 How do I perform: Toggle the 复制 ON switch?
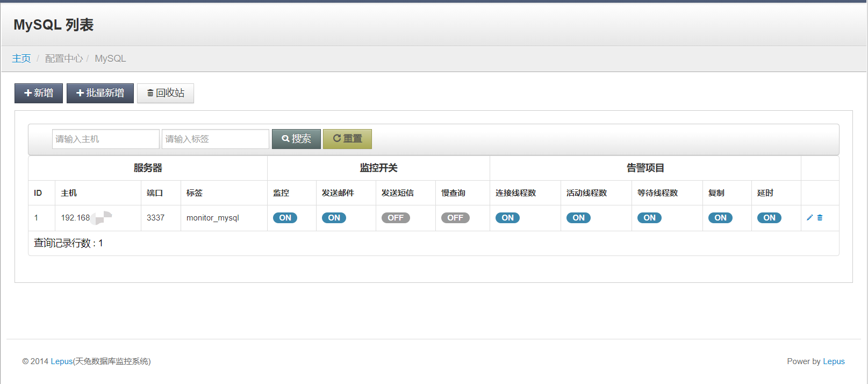[720, 218]
